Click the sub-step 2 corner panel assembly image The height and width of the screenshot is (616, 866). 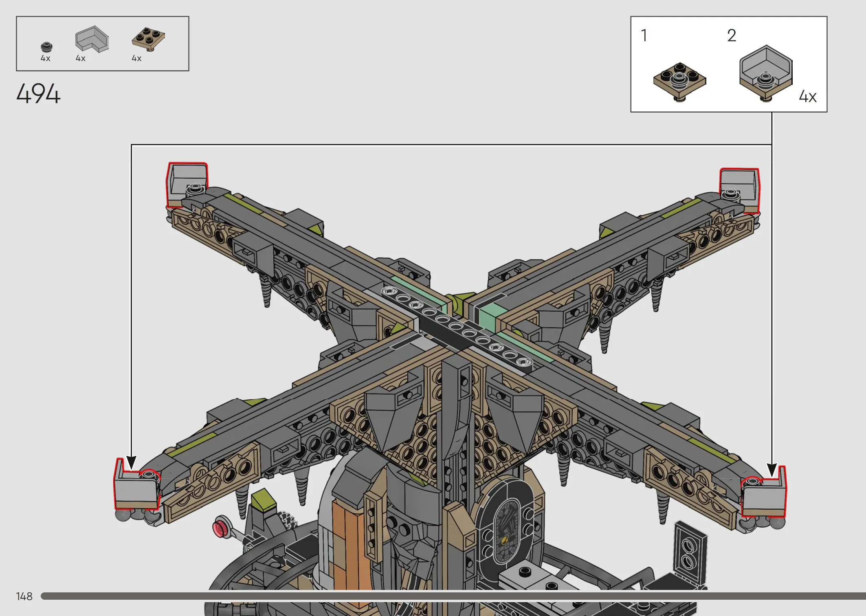[x=766, y=73]
